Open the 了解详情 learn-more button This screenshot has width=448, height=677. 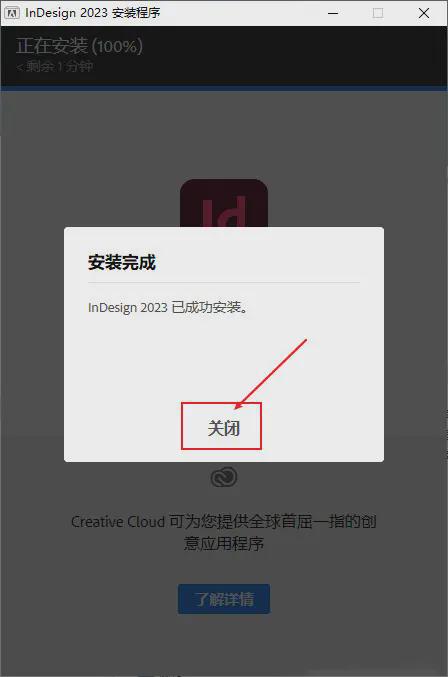click(224, 599)
